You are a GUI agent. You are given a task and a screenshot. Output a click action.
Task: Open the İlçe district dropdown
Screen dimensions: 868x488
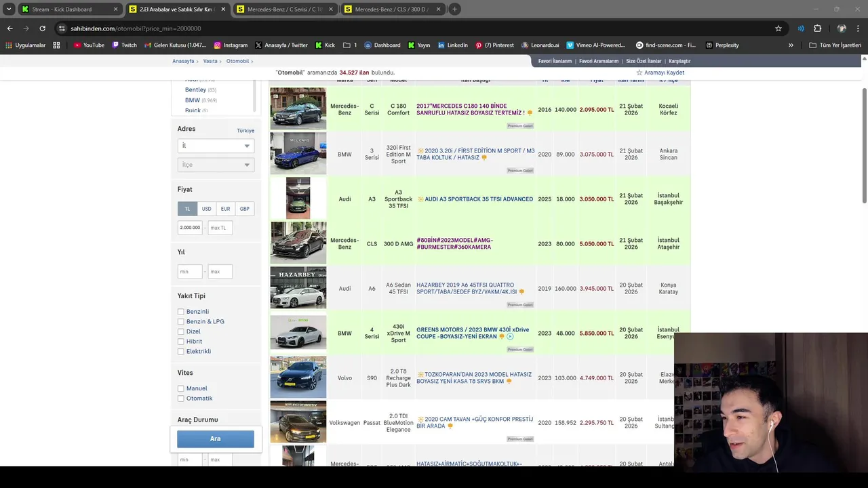pyautogui.click(x=216, y=165)
